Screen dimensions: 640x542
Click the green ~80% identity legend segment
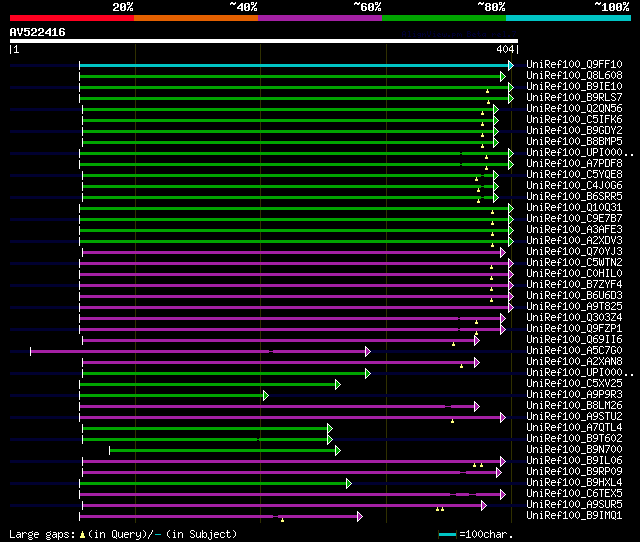tap(444, 18)
